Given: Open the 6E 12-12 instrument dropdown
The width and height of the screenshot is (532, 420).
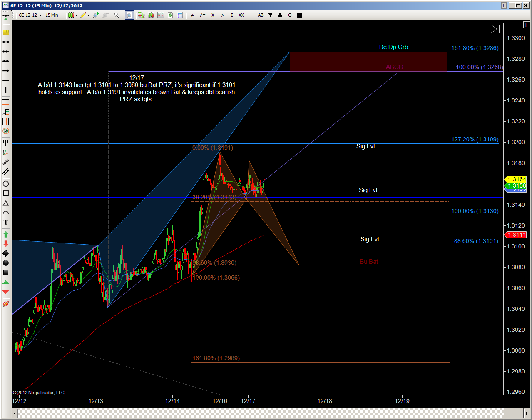Looking at the screenshot, I should (x=30, y=15).
